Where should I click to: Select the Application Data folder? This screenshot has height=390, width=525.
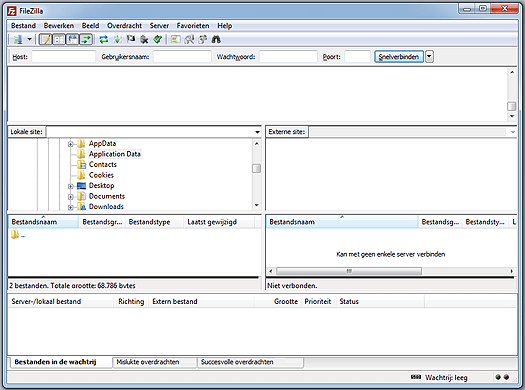(x=115, y=154)
